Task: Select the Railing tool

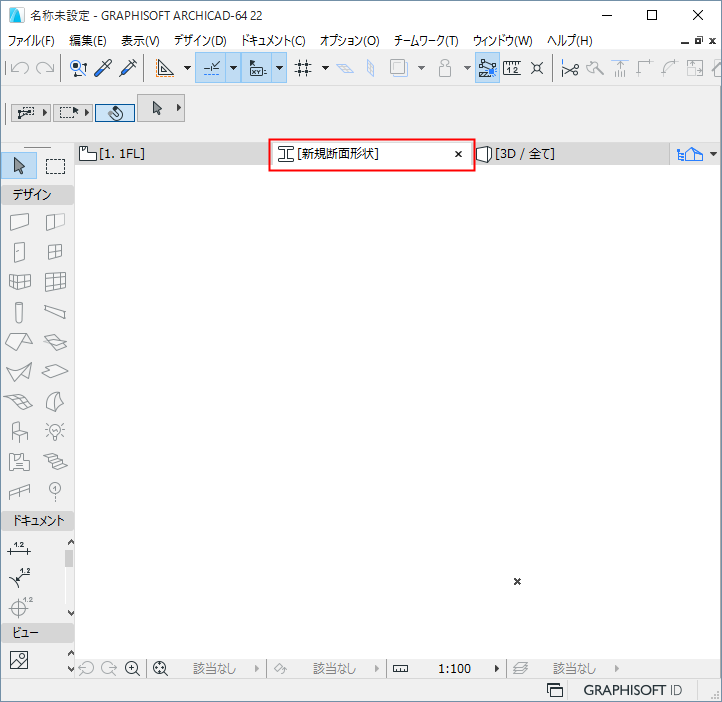Action: [x=19, y=492]
